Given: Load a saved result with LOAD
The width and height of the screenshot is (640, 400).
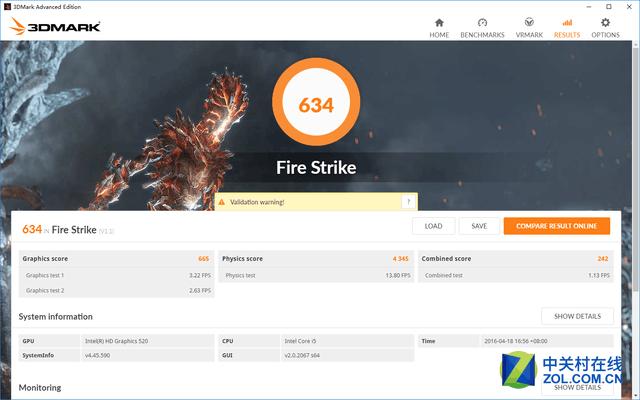Looking at the screenshot, I should [433, 226].
